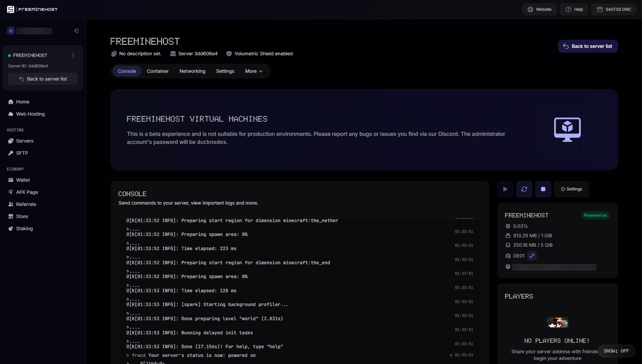Click the Store shop icon
The height and width of the screenshot is (364, 642).
[x=11, y=216]
